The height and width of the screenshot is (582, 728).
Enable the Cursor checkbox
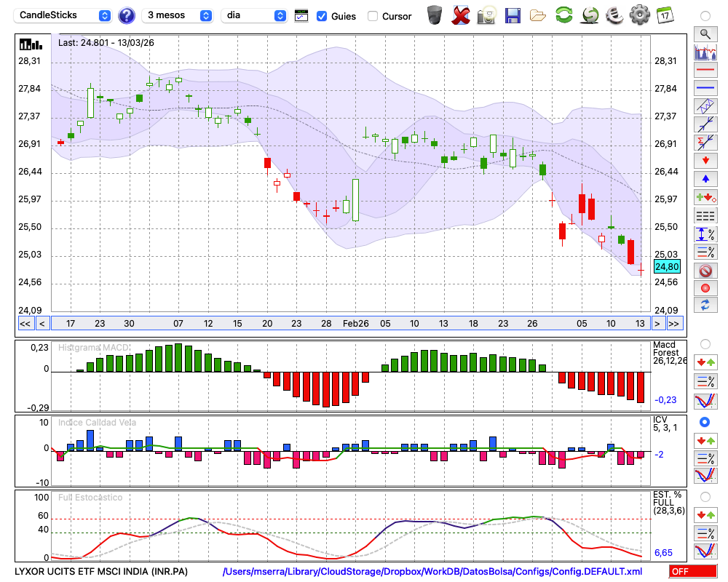pyautogui.click(x=373, y=16)
